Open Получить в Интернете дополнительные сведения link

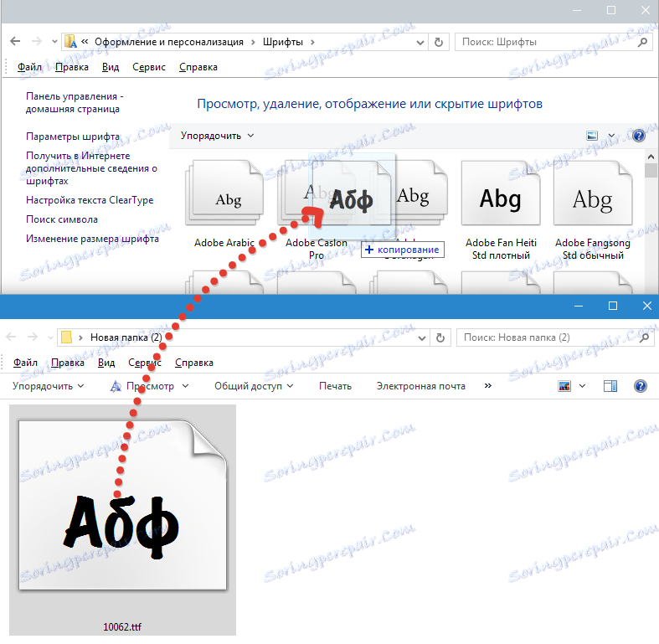tap(91, 168)
